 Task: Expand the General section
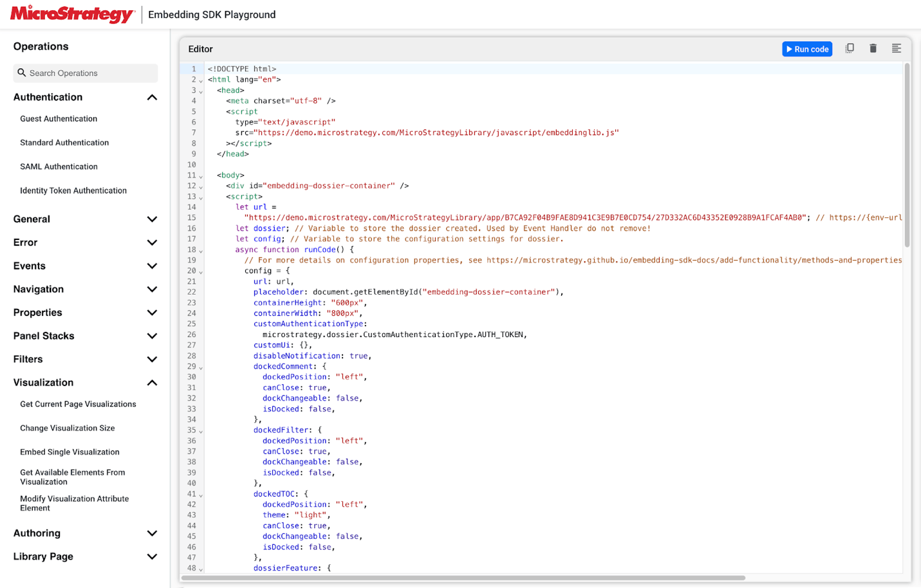pos(152,219)
